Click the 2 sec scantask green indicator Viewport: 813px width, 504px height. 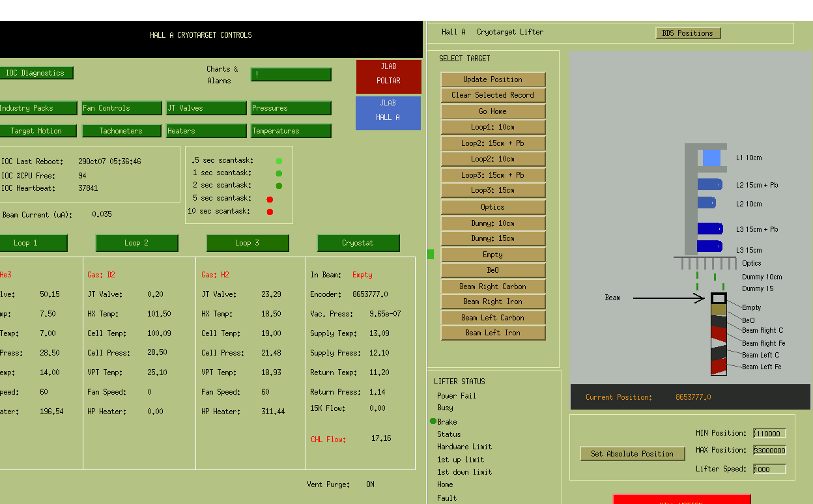(x=279, y=186)
